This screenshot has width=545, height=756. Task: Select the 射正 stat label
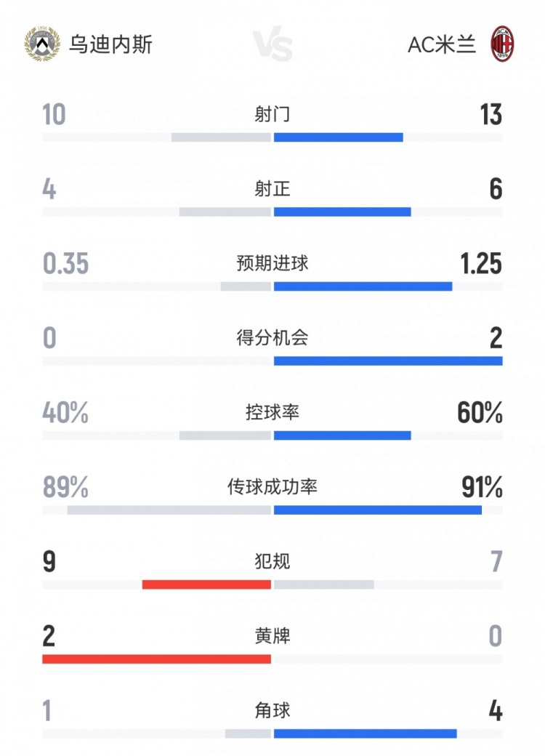pyautogui.click(x=272, y=189)
